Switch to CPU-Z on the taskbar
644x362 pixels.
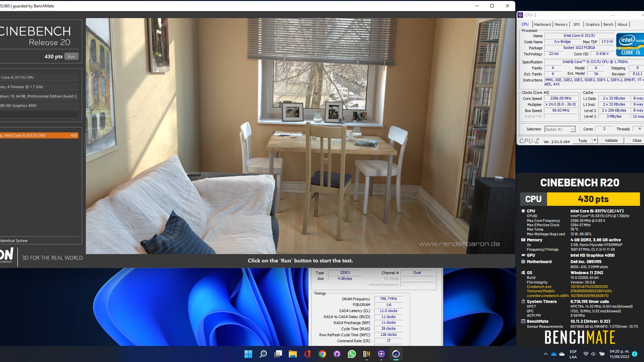click(381, 354)
